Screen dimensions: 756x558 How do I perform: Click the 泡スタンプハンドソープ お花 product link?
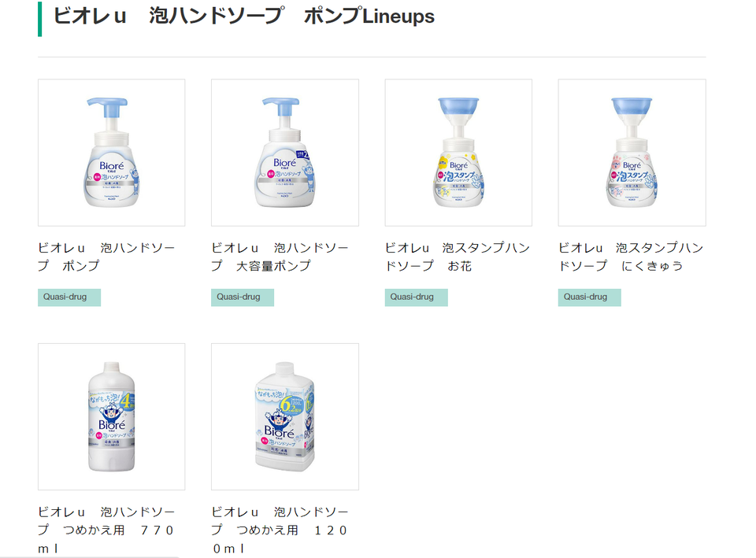pyautogui.click(x=457, y=257)
